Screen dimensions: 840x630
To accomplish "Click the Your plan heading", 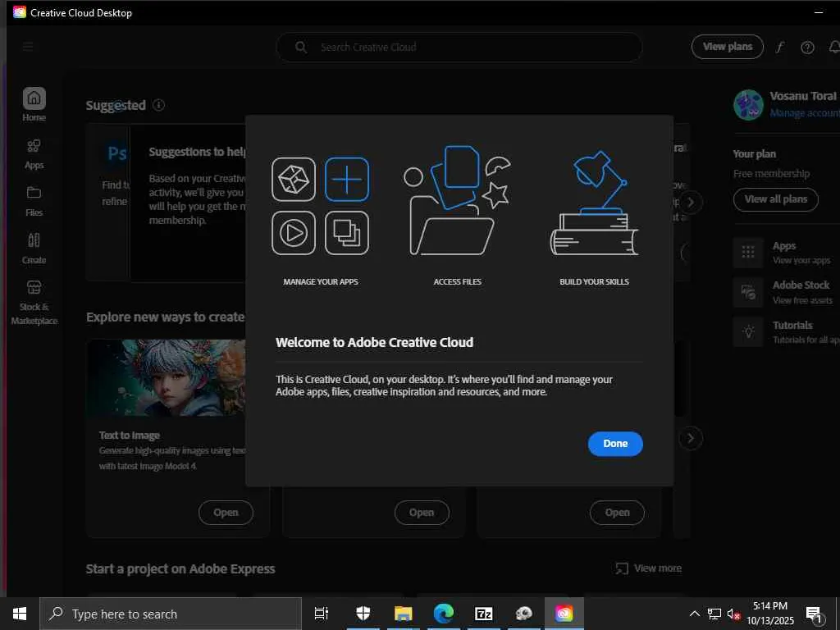I will point(755,153).
